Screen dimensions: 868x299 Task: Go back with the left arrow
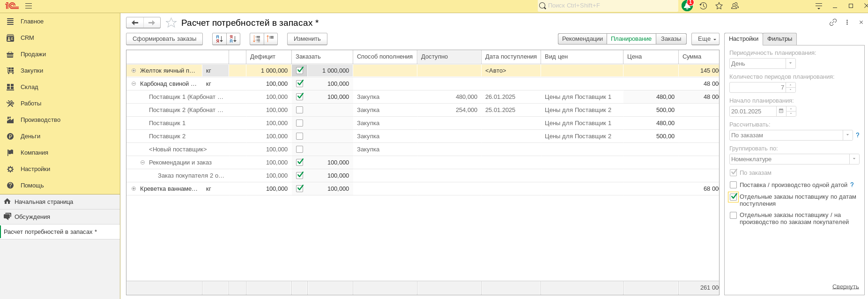135,22
